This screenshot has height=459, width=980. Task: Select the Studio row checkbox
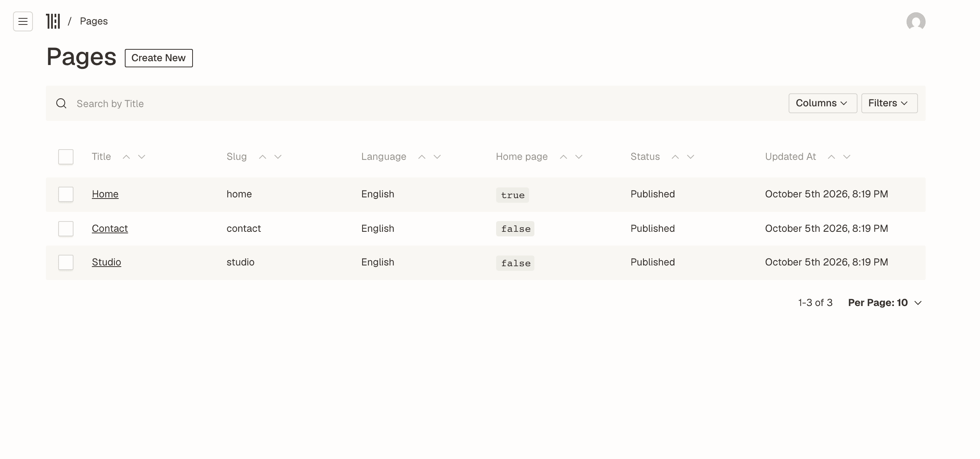66,262
